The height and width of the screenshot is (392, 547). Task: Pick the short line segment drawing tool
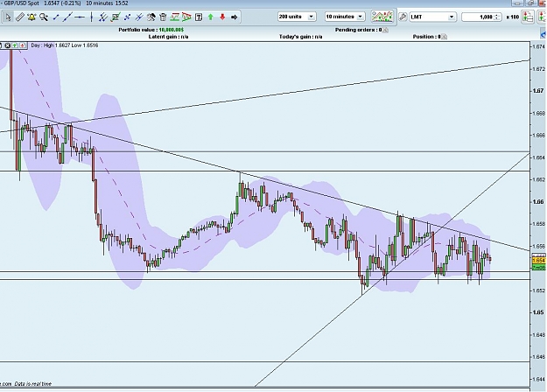[56, 17]
